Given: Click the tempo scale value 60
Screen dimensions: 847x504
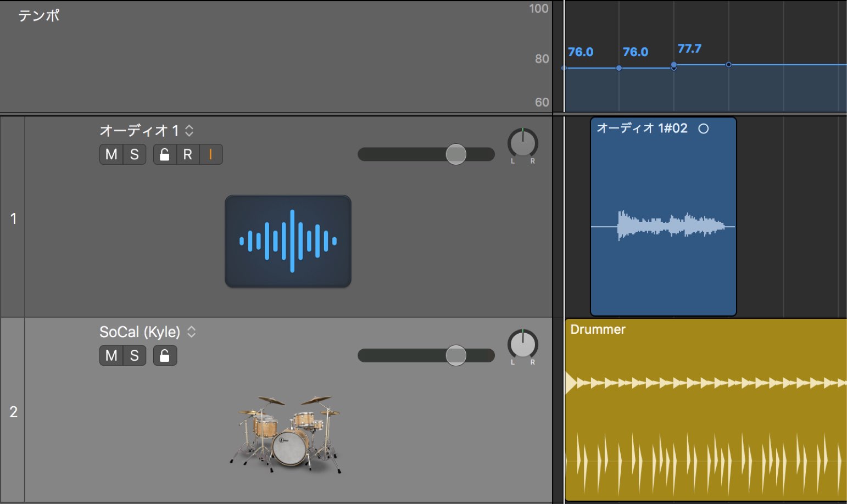Looking at the screenshot, I should pyautogui.click(x=542, y=102).
